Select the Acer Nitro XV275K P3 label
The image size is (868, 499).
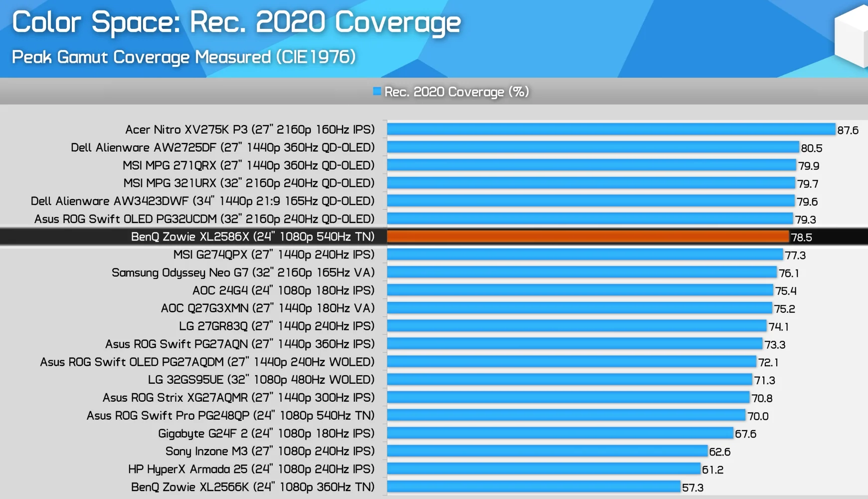[250, 130]
